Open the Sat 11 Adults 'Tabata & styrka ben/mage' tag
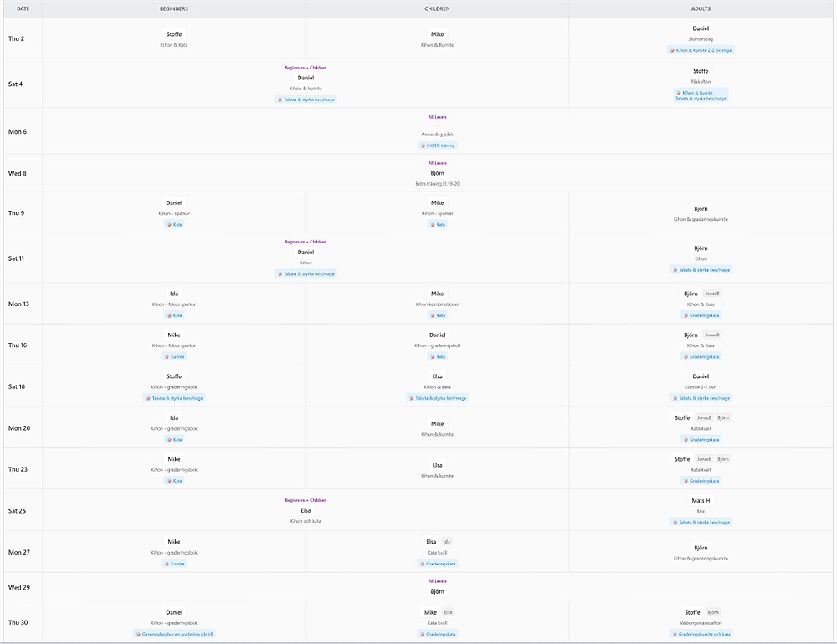 point(703,270)
